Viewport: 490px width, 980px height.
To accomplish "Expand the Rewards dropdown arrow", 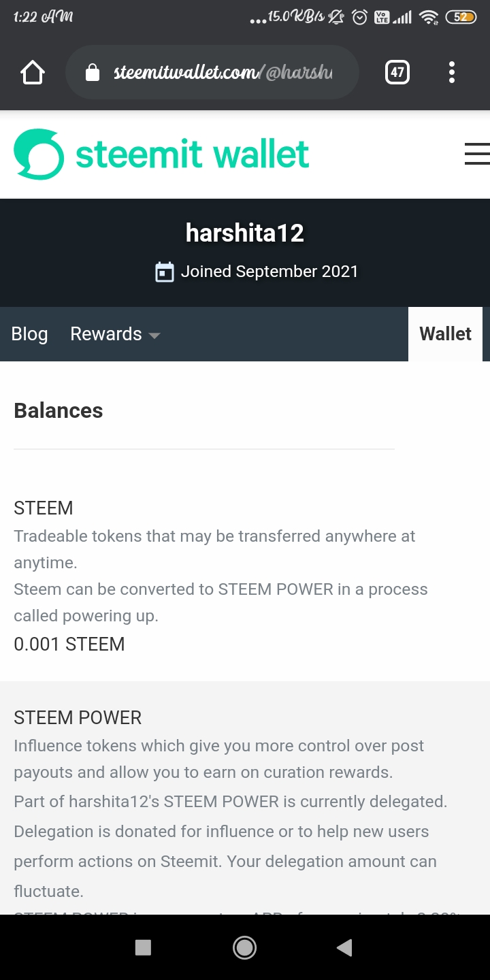I will pos(154,336).
